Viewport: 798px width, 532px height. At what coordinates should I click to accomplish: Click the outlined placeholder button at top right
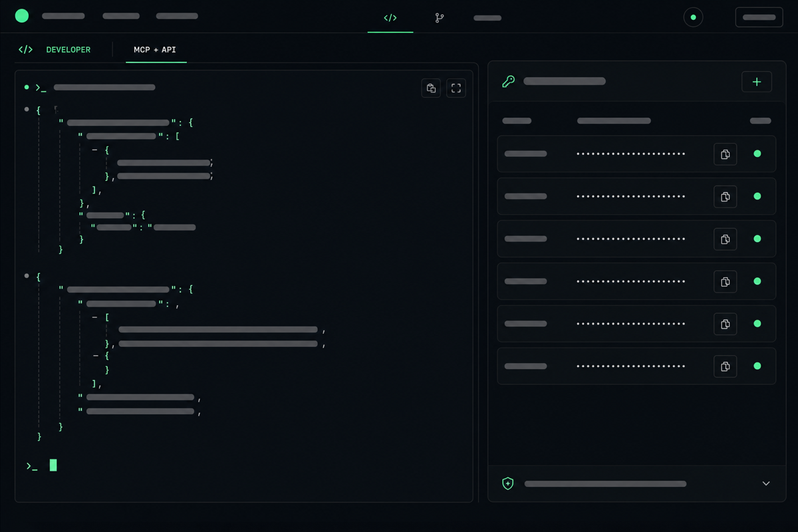click(x=759, y=17)
